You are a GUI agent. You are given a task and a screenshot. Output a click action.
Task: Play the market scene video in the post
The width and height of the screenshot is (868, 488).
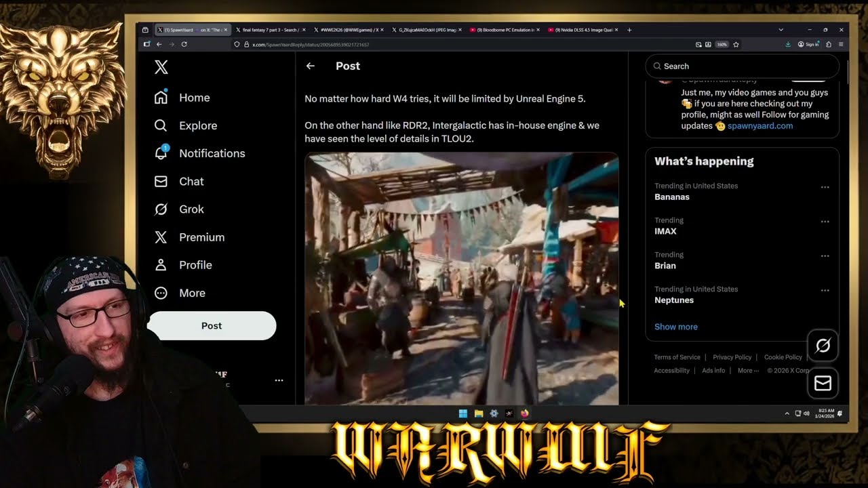462,279
